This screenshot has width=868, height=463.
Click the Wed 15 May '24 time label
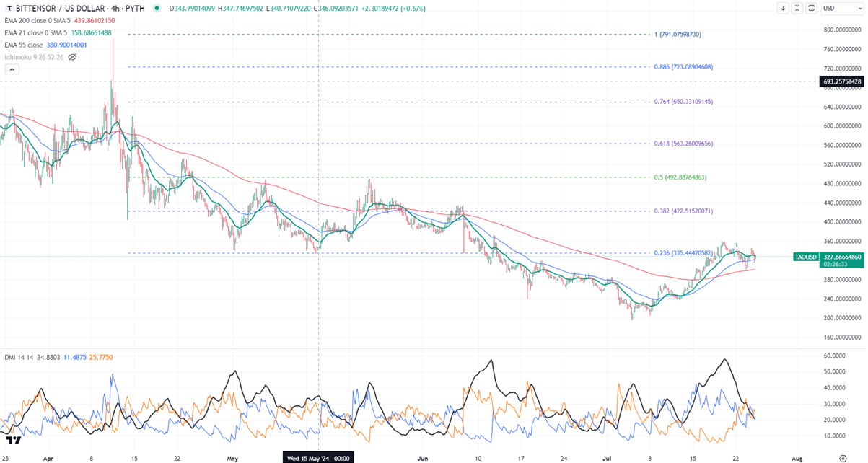[318, 457]
